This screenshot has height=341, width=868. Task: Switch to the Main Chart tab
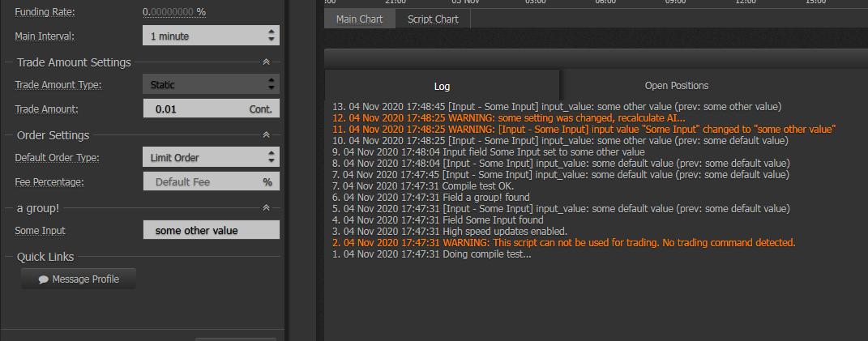360,19
